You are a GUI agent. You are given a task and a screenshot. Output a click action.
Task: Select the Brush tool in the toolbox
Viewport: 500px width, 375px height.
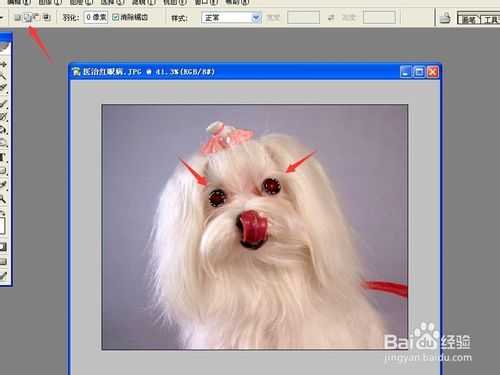(4, 104)
